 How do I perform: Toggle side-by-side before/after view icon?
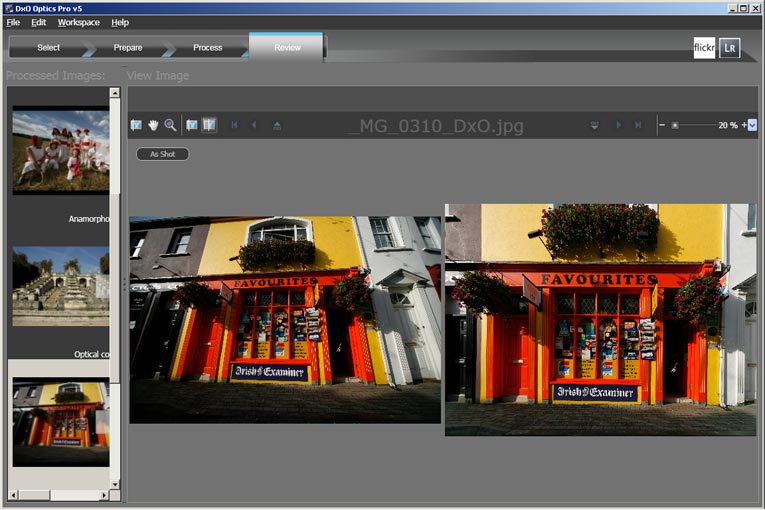point(209,125)
